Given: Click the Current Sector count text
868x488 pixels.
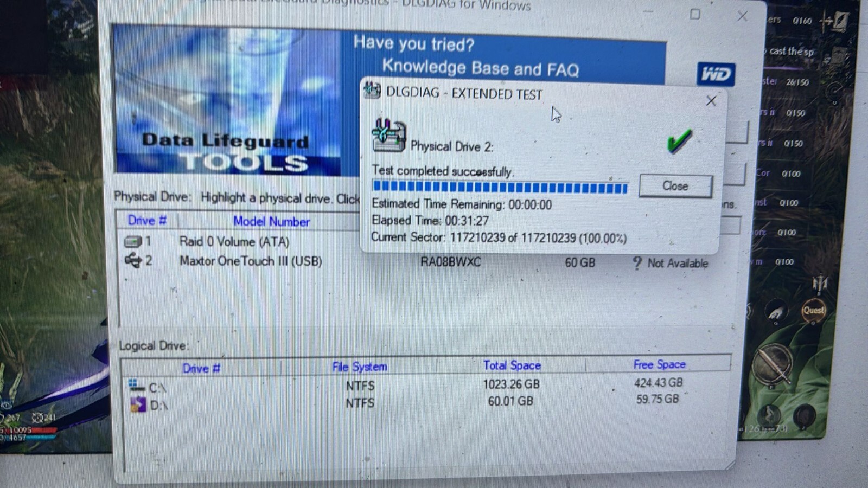Looking at the screenshot, I should tap(499, 238).
